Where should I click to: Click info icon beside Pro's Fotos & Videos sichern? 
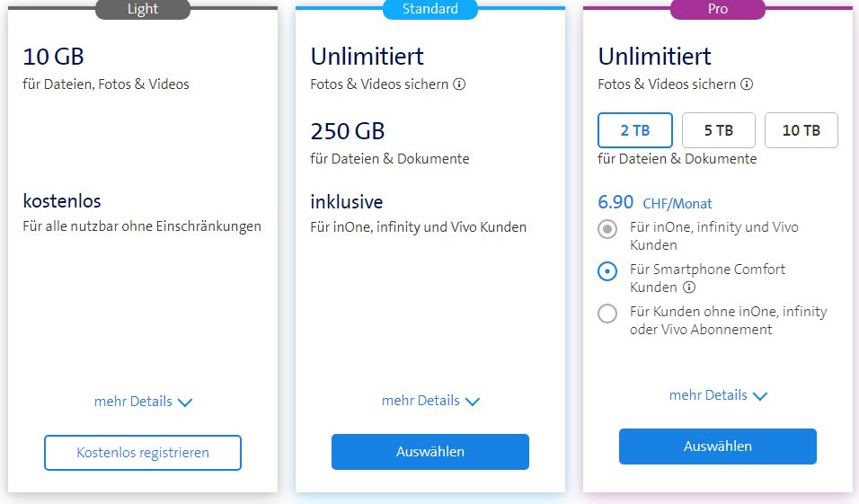coord(747,84)
